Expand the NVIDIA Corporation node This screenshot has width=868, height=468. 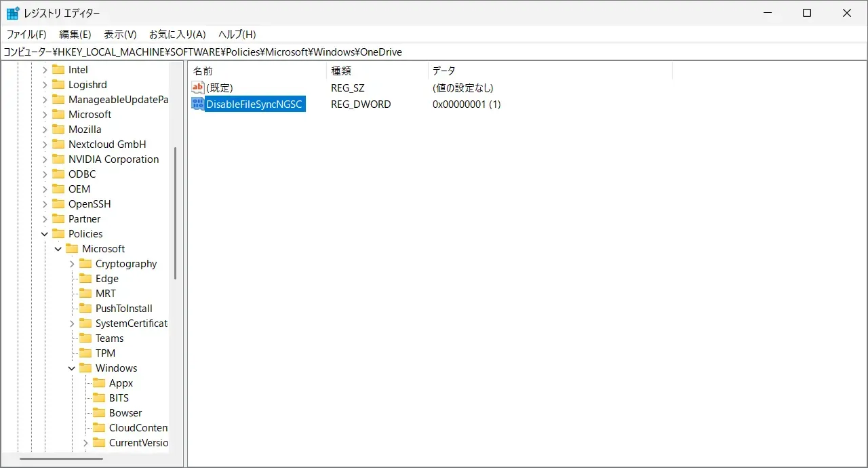[x=45, y=159]
